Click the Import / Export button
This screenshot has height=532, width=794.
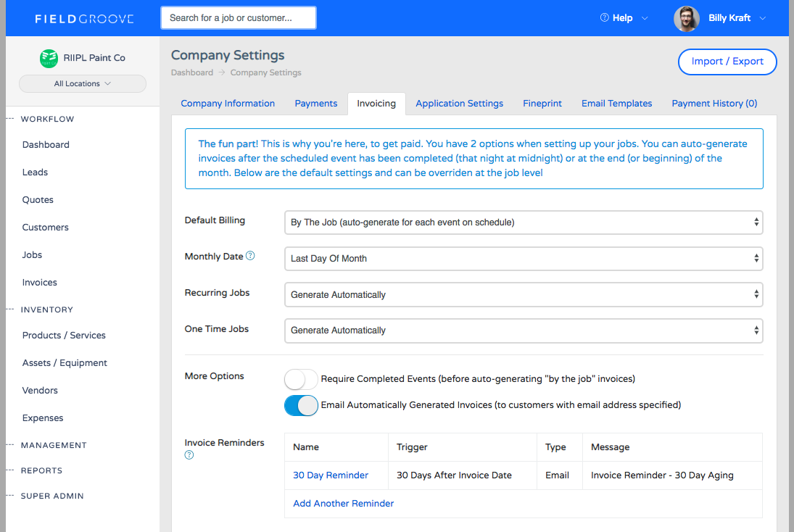[727, 62]
